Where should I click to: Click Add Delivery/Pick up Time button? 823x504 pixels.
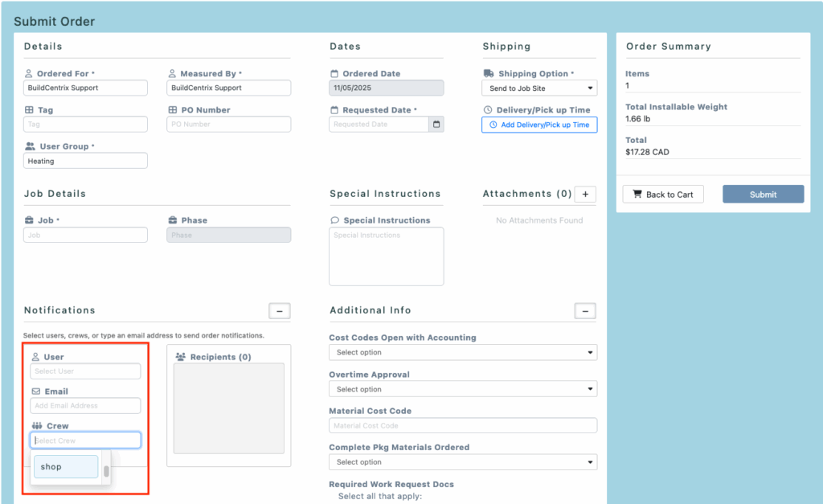pyautogui.click(x=539, y=125)
